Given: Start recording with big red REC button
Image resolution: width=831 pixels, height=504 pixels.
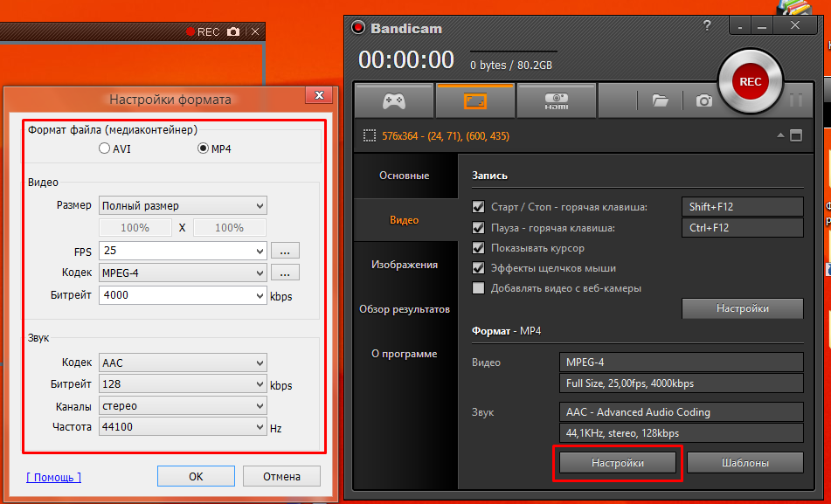Looking at the screenshot, I should (750, 81).
